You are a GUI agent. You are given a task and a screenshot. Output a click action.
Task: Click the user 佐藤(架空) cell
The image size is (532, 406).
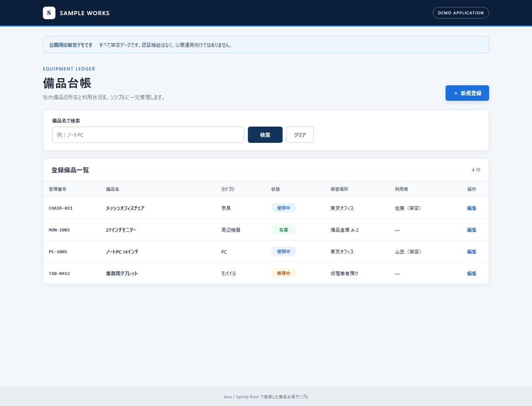[x=408, y=208]
